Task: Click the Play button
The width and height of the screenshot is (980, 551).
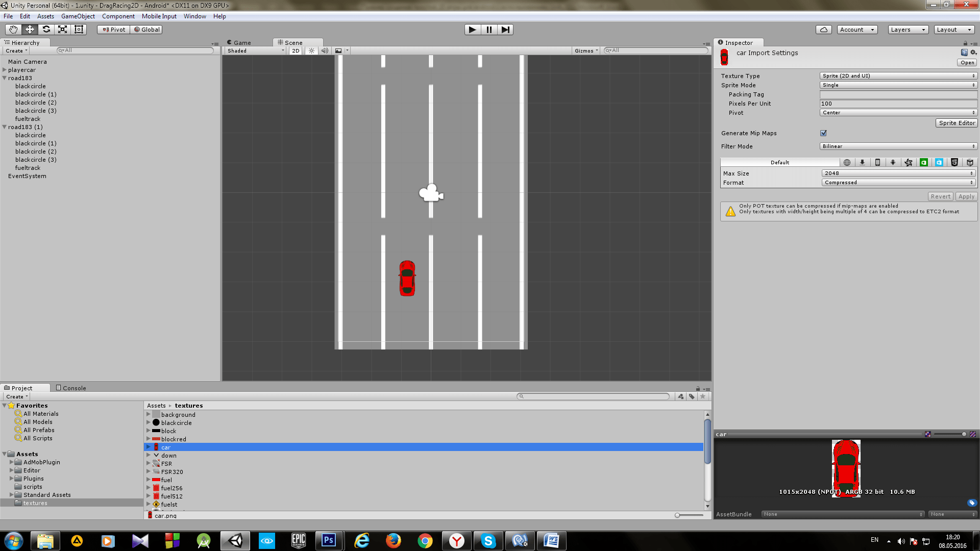Action: click(472, 30)
